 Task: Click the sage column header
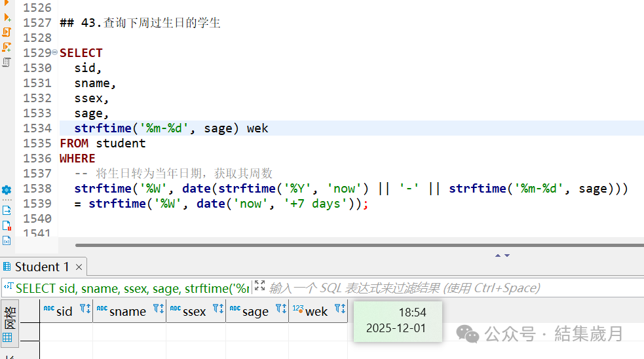tap(256, 312)
